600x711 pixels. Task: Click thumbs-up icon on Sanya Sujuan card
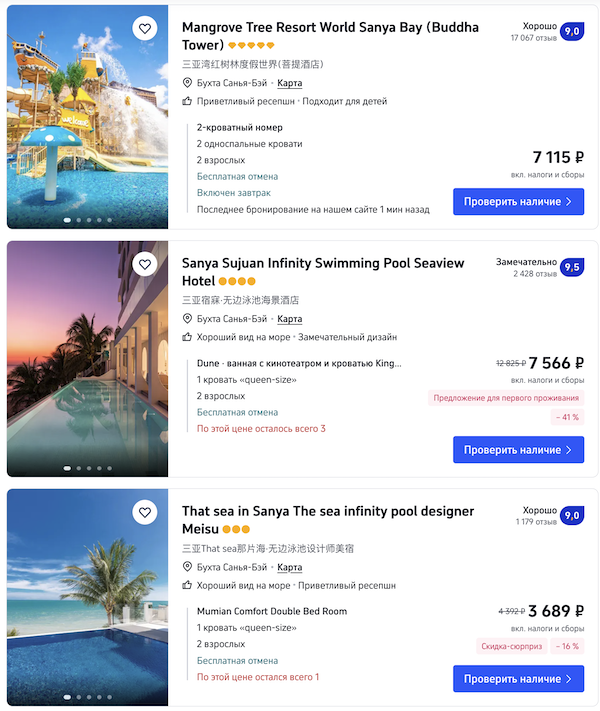click(187, 337)
